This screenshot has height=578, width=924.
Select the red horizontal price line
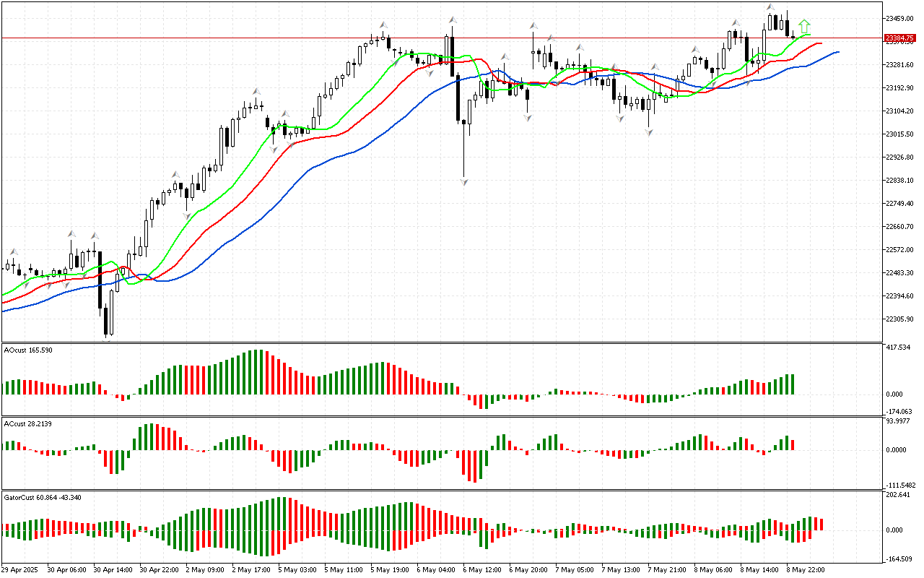(x=433, y=38)
